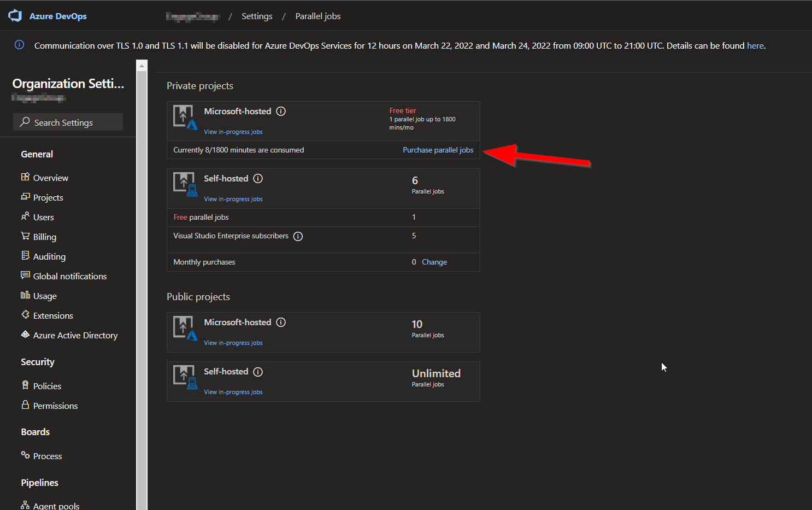Click the Parallel jobs breadcrumb
This screenshot has height=510, width=812.
point(318,16)
